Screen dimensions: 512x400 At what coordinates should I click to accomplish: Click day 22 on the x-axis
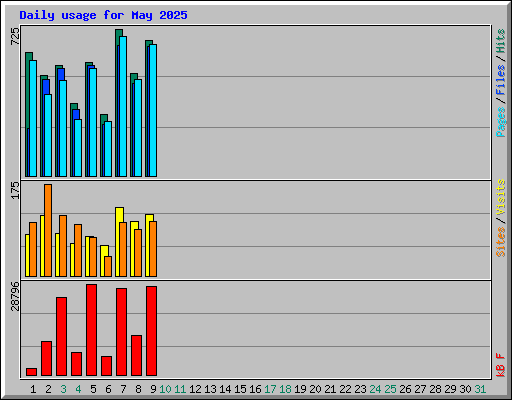coord(345,389)
